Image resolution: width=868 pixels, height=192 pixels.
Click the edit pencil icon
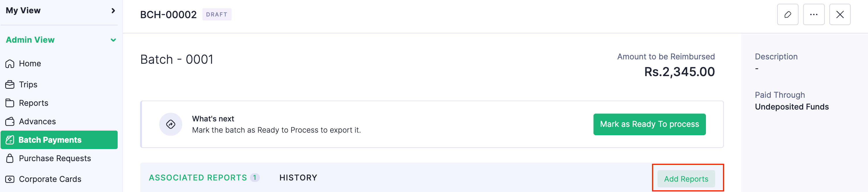(x=788, y=14)
